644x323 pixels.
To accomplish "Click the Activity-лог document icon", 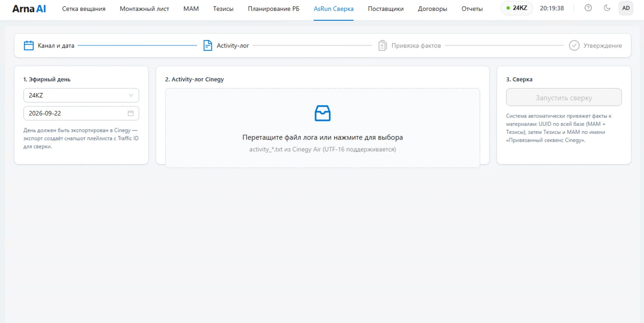I will 208,45.
